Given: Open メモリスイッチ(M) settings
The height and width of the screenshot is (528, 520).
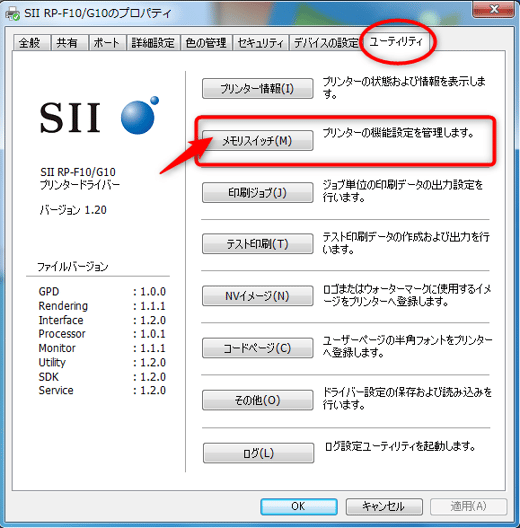Looking at the screenshot, I should coord(258,140).
